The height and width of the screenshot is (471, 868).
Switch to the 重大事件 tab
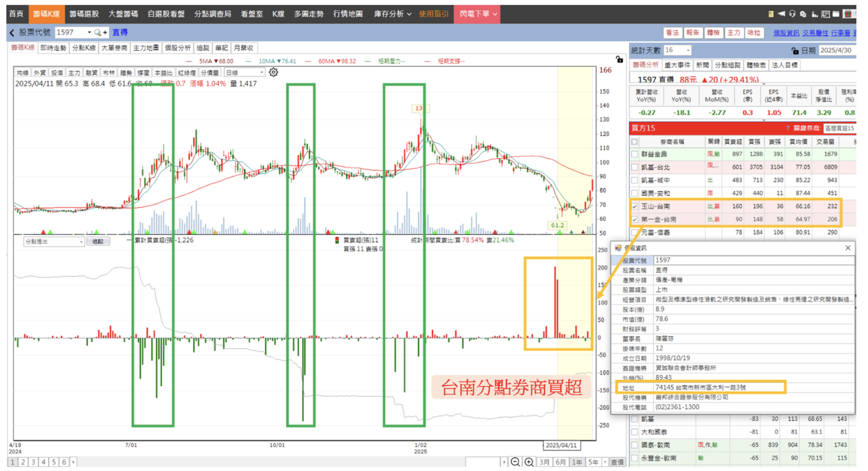tap(677, 65)
